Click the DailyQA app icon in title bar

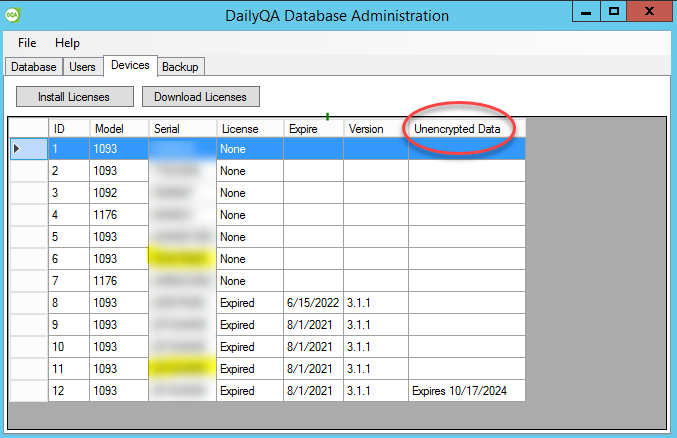[12, 14]
